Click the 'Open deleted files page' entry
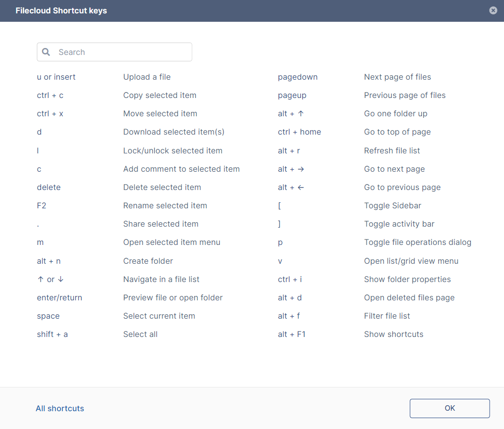Screen dimensions: 504x429 click(x=410, y=297)
